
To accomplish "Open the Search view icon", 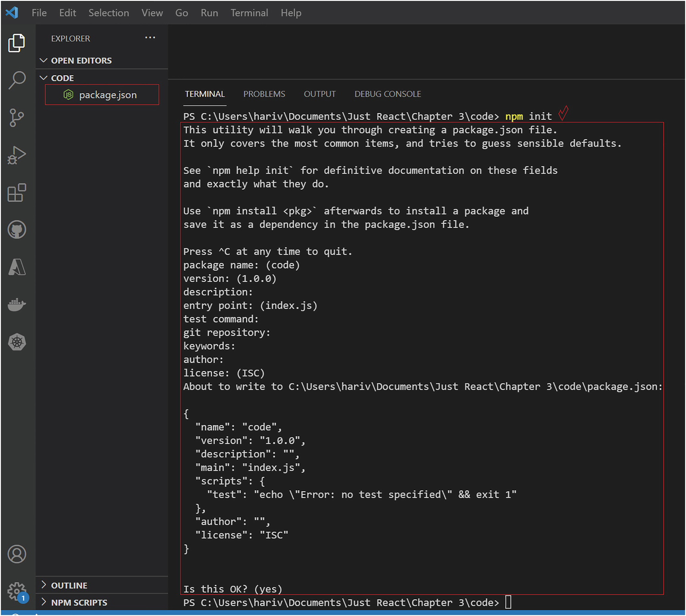I will click(x=17, y=80).
